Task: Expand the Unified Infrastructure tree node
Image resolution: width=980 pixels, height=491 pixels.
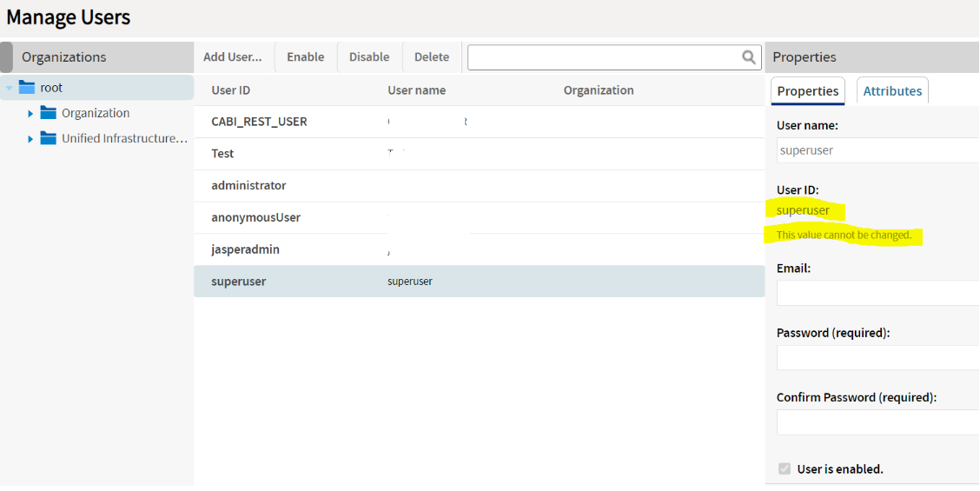Action: pyautogui.click(x=30, y=138)
